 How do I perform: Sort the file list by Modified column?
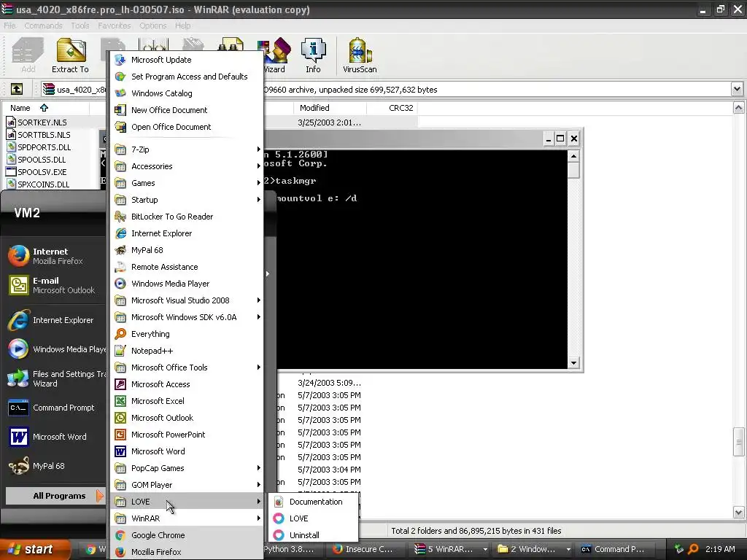pos(330,108)
